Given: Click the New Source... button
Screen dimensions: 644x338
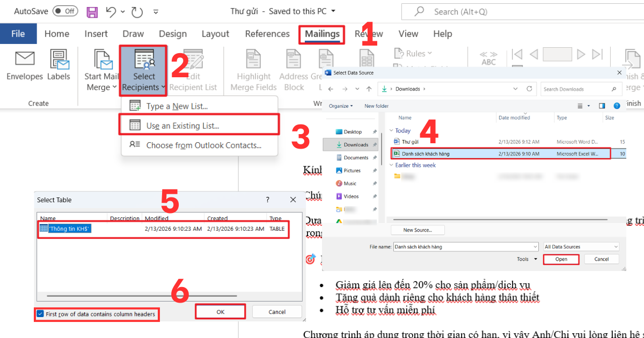Looking at the screenshot, I should 417,230.
